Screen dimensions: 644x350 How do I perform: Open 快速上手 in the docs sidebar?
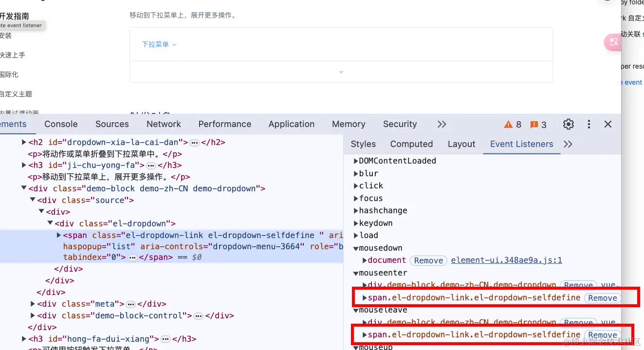pos(12,55)
